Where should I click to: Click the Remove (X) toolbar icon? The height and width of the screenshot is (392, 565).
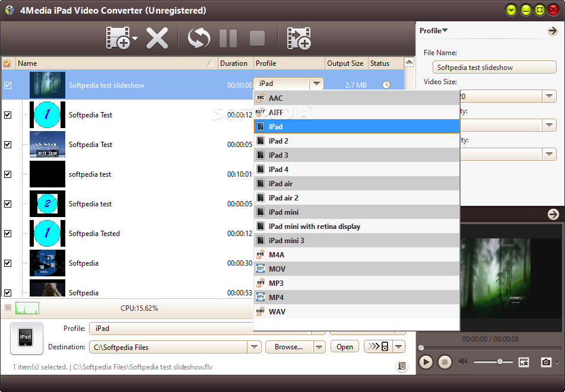tap(157, 38)
